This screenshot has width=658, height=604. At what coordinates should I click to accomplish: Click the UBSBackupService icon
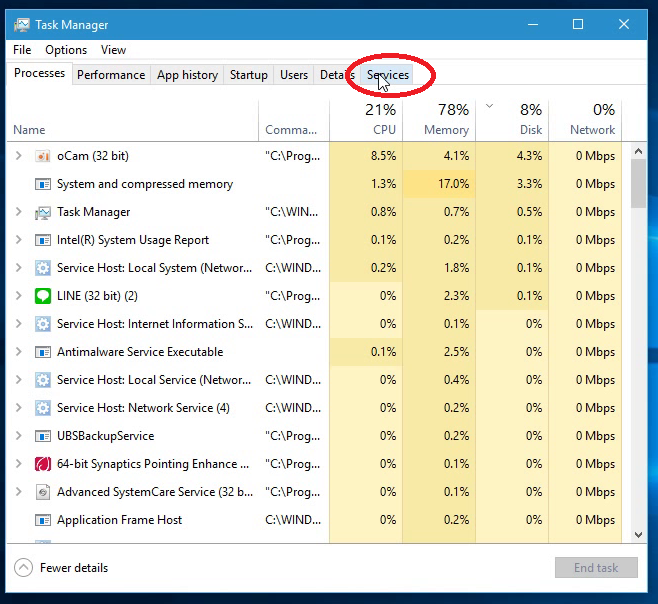(42, 436)
